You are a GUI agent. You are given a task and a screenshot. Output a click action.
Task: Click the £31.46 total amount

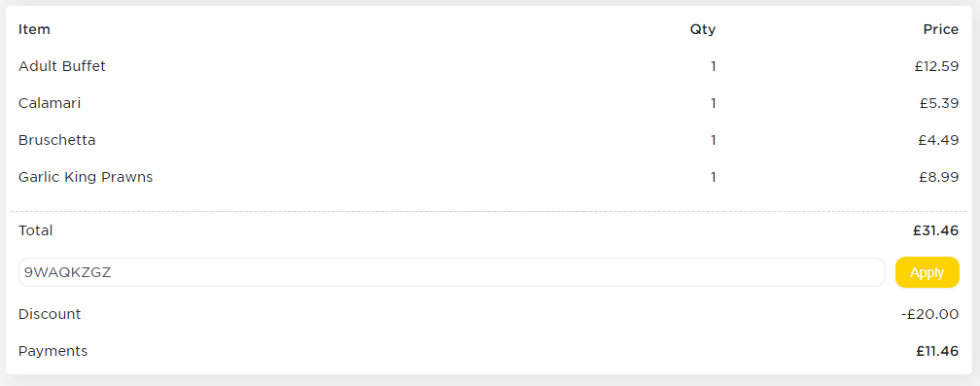935,230
